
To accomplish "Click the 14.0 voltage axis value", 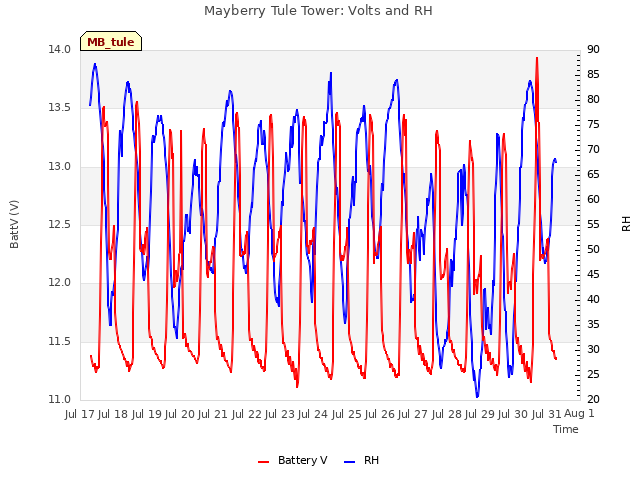I will tap(60, 50).
